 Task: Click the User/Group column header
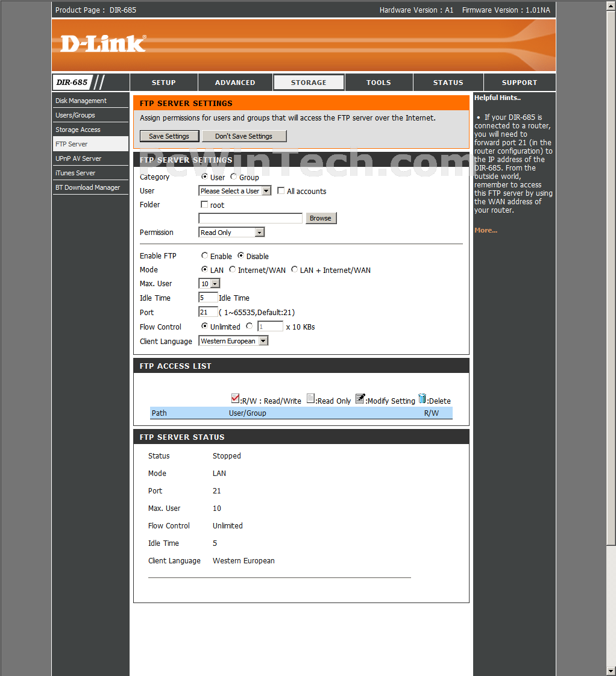tap(247, 413)
